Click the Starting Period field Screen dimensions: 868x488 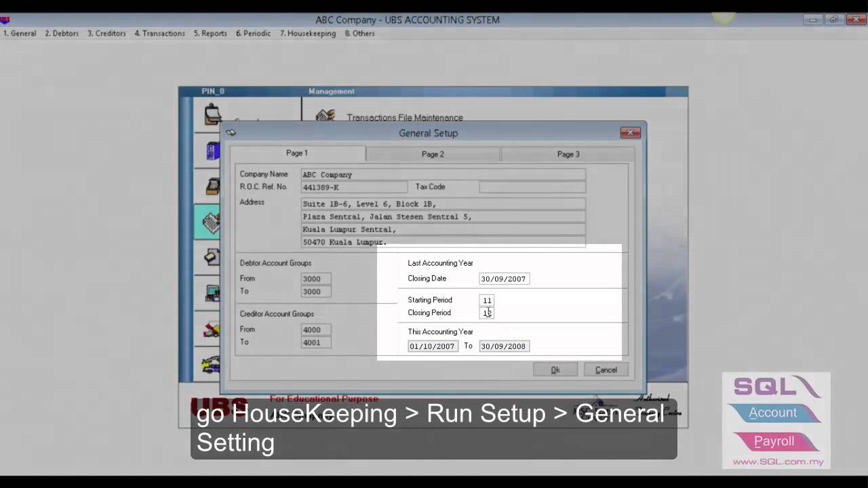coord(487,300)
